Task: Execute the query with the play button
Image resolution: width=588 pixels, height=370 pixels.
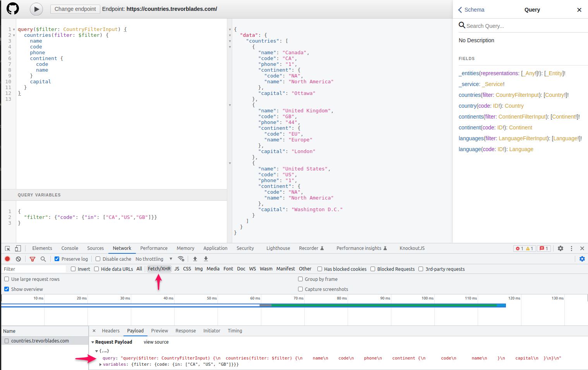Action: click(36, 9)
